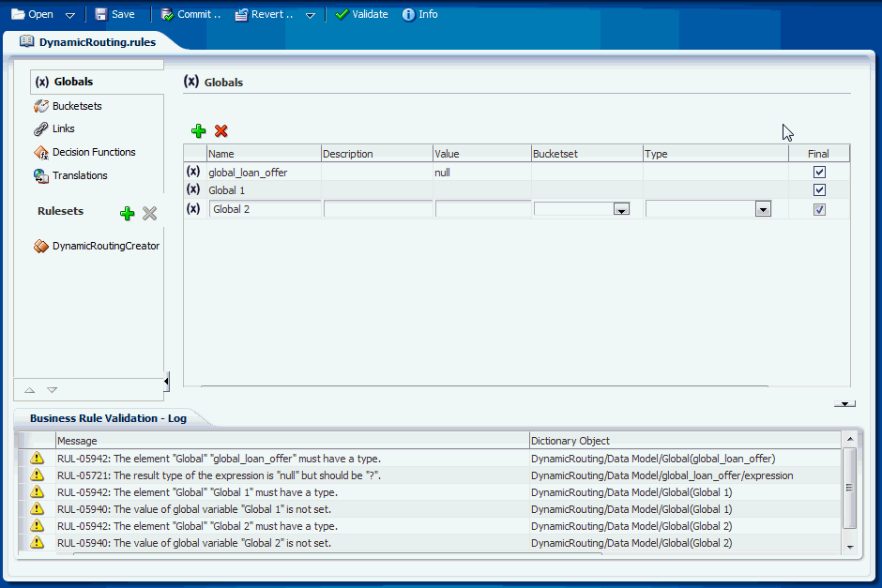Click the Type column header
Image resolution: width=882 pixels, height=588 pixels.
(x=716, y=154)
